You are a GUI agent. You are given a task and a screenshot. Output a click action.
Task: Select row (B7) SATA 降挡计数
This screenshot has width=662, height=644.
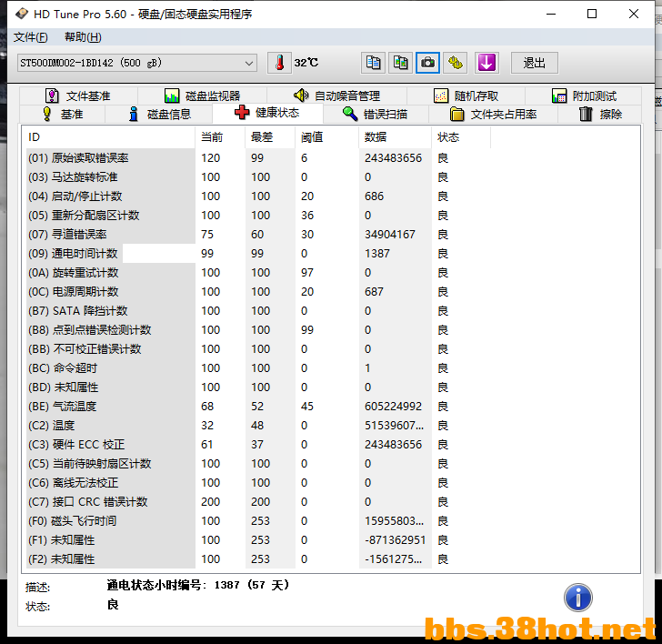[x=258, y=311]
